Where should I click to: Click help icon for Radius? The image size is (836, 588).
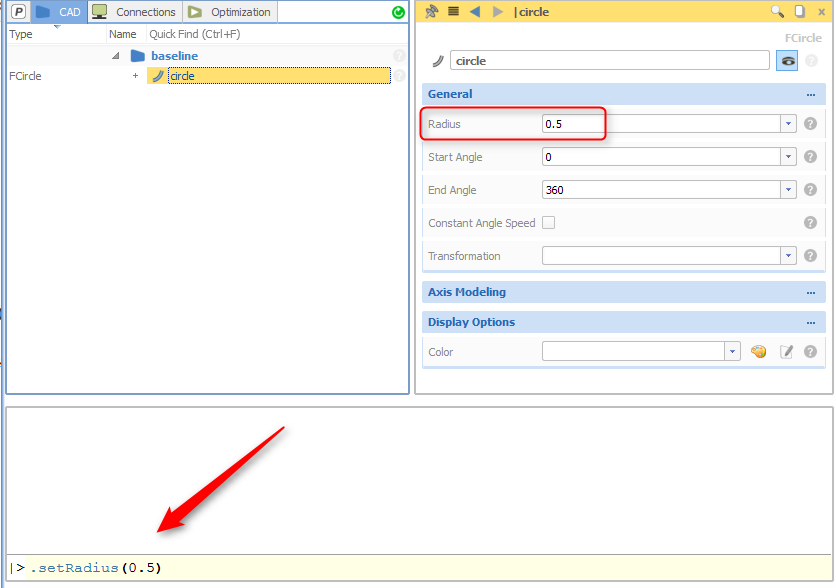(810, 124)
